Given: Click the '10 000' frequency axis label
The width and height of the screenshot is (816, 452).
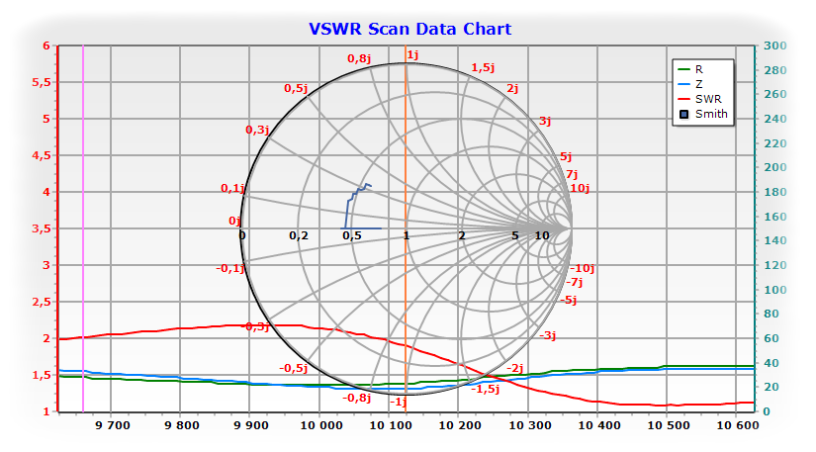Looking at the screenshot, I should pos(322,425).
